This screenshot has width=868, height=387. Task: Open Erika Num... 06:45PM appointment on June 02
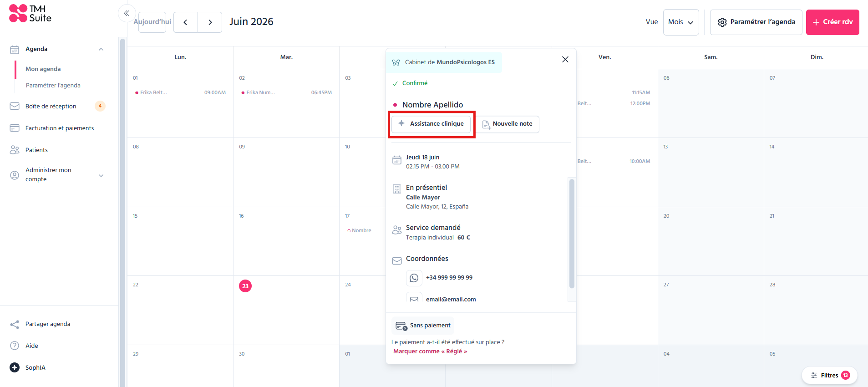coord(286,92)
